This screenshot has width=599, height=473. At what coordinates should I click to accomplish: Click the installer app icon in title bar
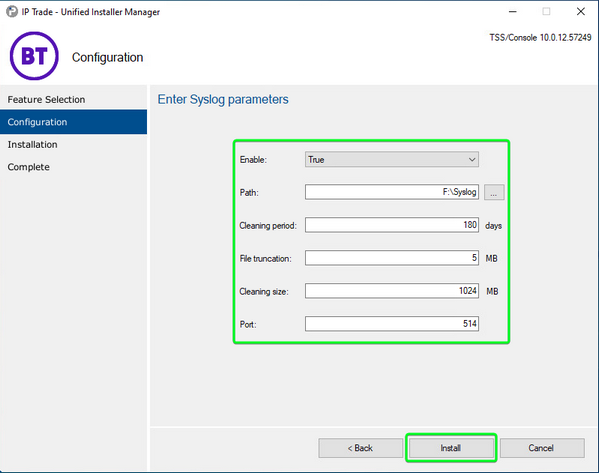(x=12, y=12)
